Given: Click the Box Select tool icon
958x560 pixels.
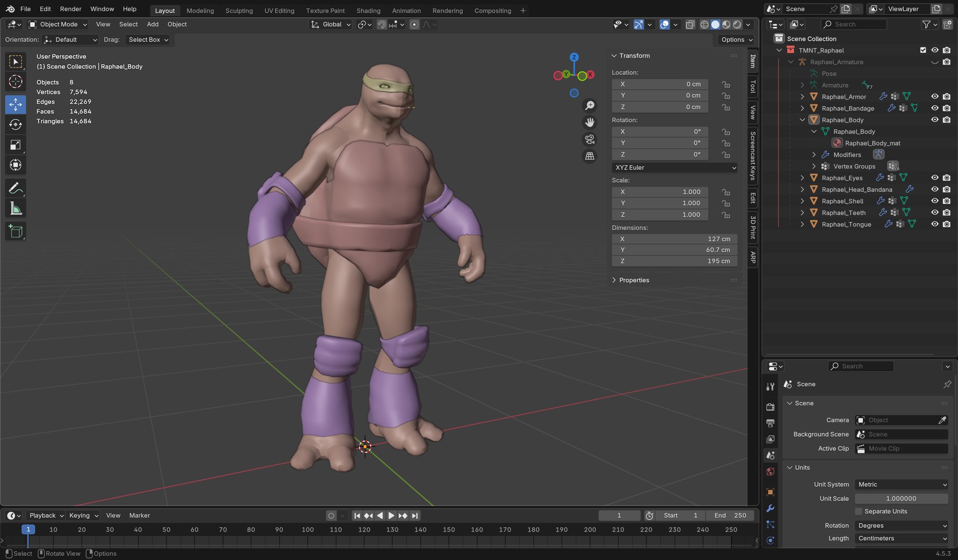Looking at the screenshot, I should tap(16, 61).
